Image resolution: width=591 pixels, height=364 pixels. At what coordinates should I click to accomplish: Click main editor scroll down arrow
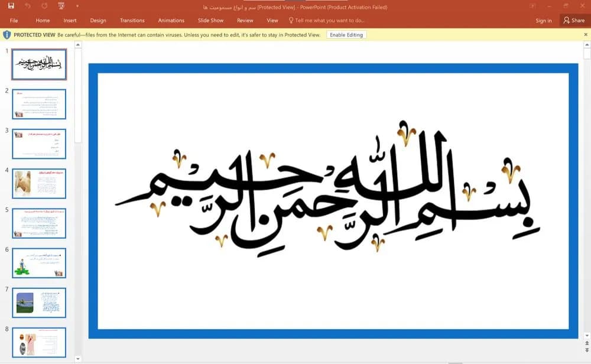click(587, 336)
